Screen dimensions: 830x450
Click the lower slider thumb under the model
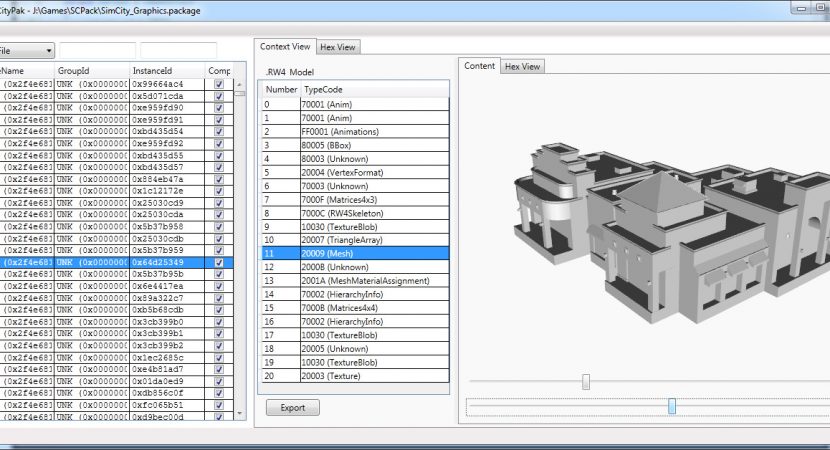672,405
